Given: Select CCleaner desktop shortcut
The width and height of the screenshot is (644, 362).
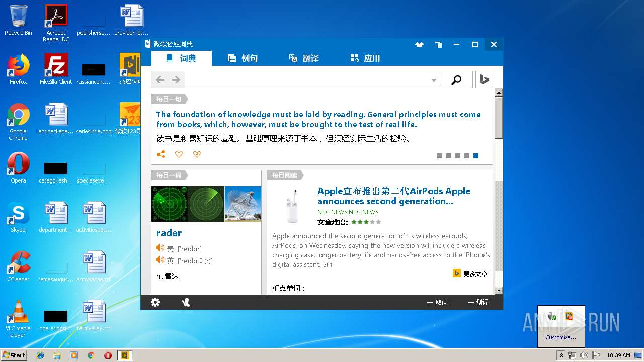Looking at the screenshot, I should [x=18, y=266].
